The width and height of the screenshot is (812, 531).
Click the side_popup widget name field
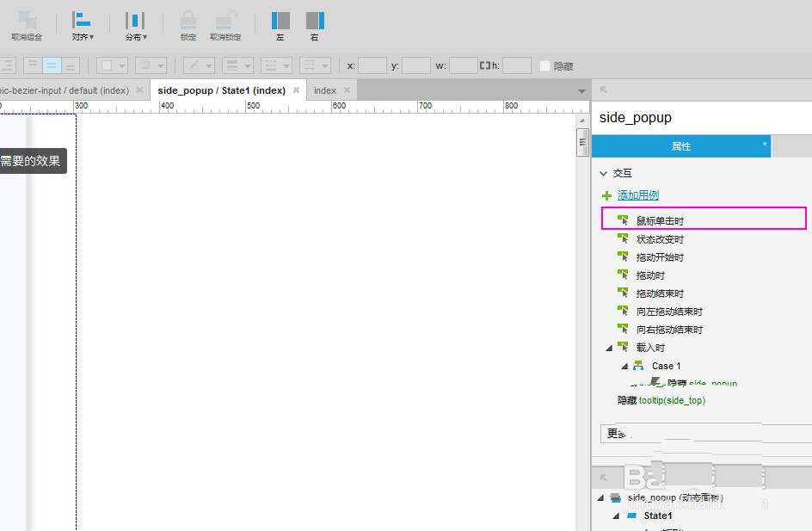[x=702, y=118]
